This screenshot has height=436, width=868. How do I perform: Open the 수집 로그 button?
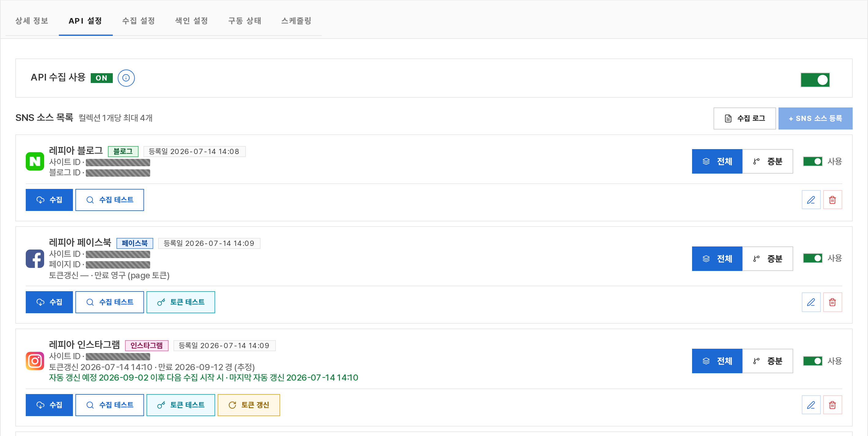point(744,118)
